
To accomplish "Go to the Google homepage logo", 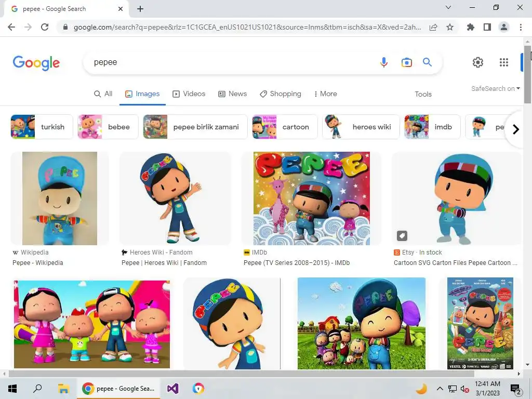I will point(36,63).
